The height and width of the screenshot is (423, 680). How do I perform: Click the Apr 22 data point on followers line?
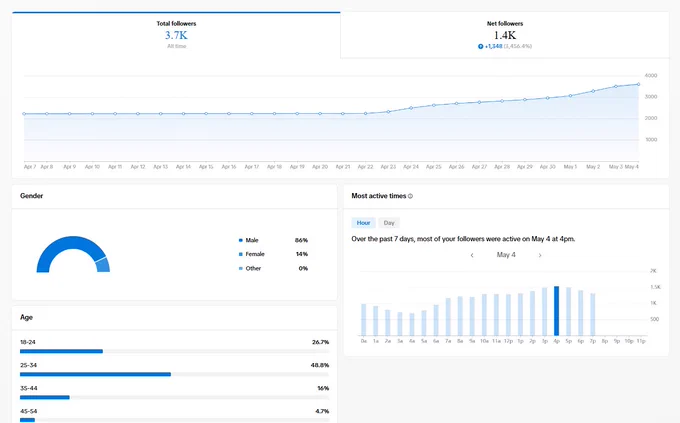366,114
